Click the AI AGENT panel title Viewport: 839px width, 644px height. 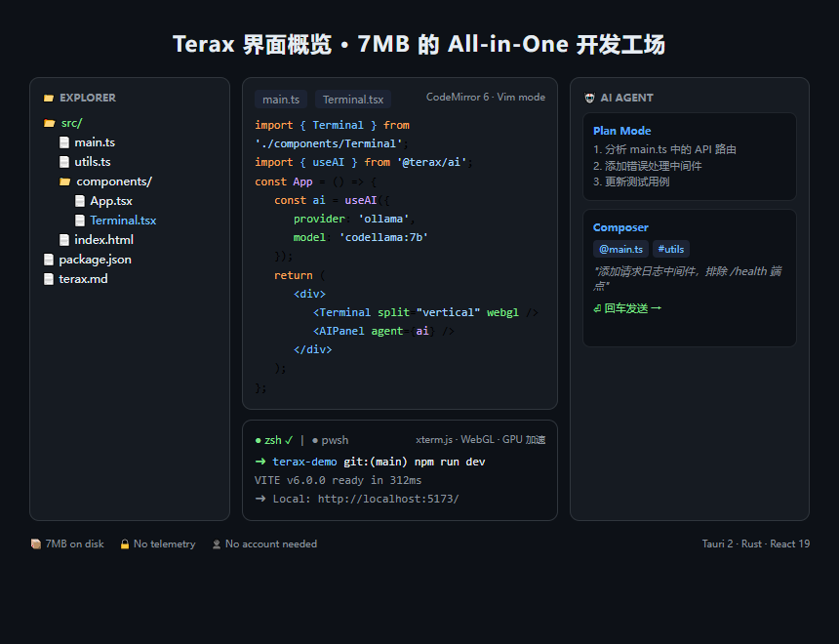pyautogui.click(x=626, y=98)
